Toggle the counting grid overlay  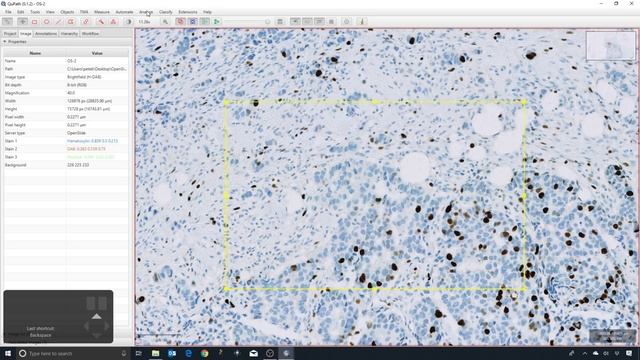click(331, 22)
